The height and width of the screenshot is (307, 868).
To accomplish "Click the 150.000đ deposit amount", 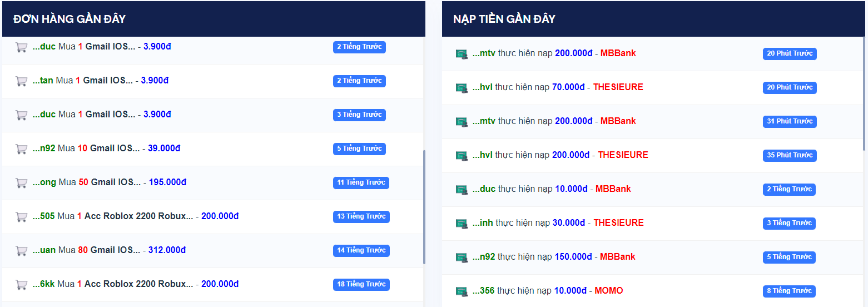I will click(573, 257).
